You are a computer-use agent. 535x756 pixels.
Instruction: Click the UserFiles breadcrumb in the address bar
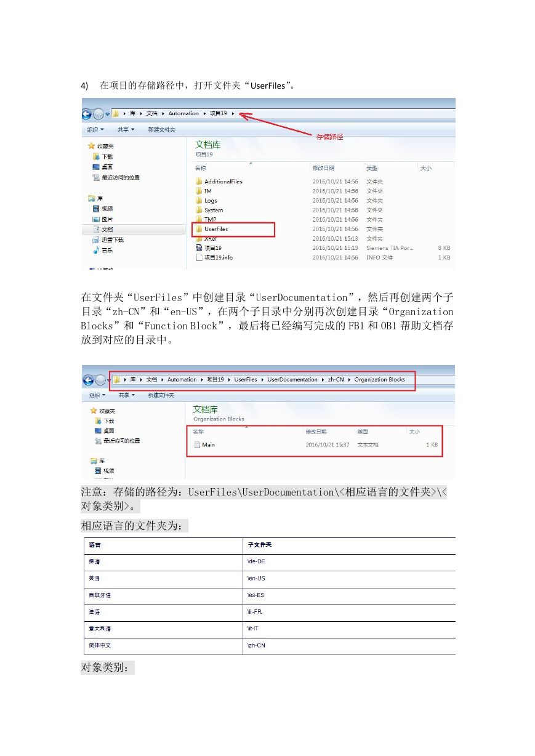pos(246,379)
